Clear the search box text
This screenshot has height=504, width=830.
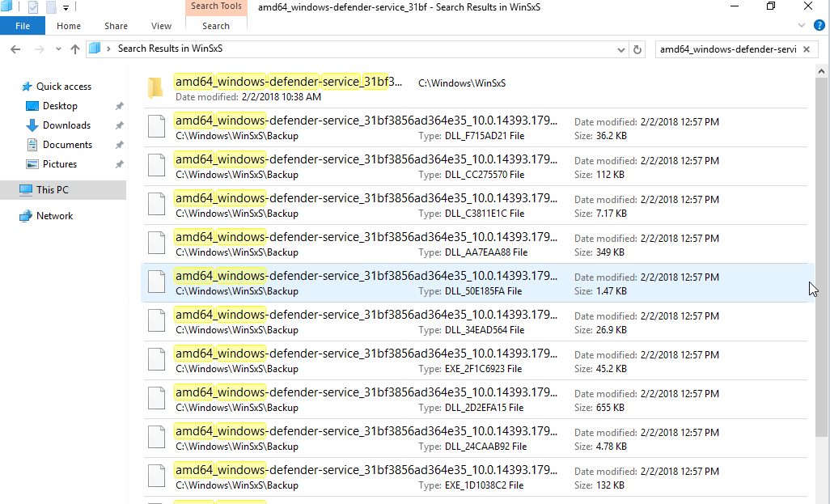click(x=807, y=49)
